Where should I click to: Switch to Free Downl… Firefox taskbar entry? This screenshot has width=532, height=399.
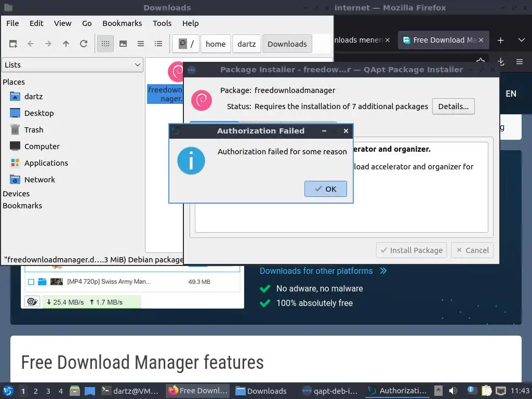point(198,391)
